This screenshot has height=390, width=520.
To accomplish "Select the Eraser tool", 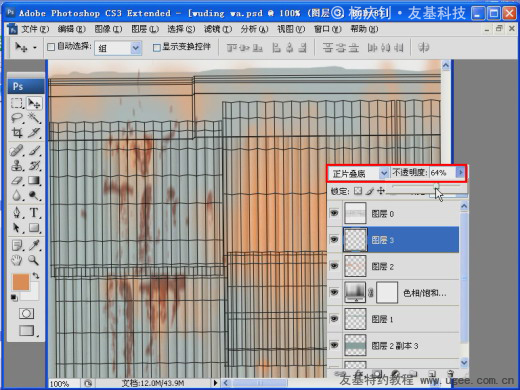I will [17, 180].
